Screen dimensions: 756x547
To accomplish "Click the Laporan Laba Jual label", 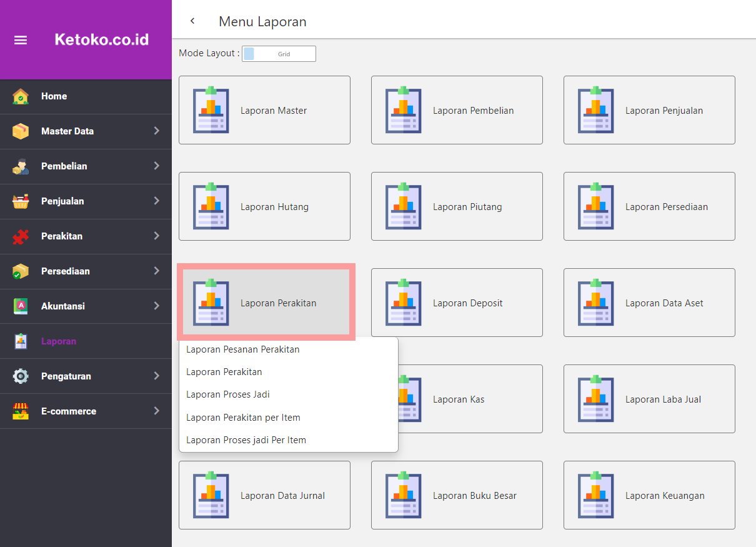I will (x=664, y=399).
